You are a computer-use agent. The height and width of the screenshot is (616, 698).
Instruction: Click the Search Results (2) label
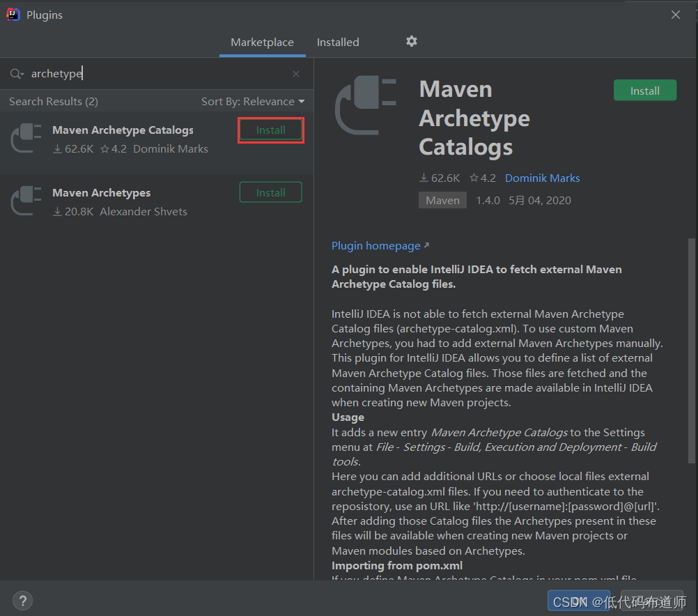tap(54, 102)
